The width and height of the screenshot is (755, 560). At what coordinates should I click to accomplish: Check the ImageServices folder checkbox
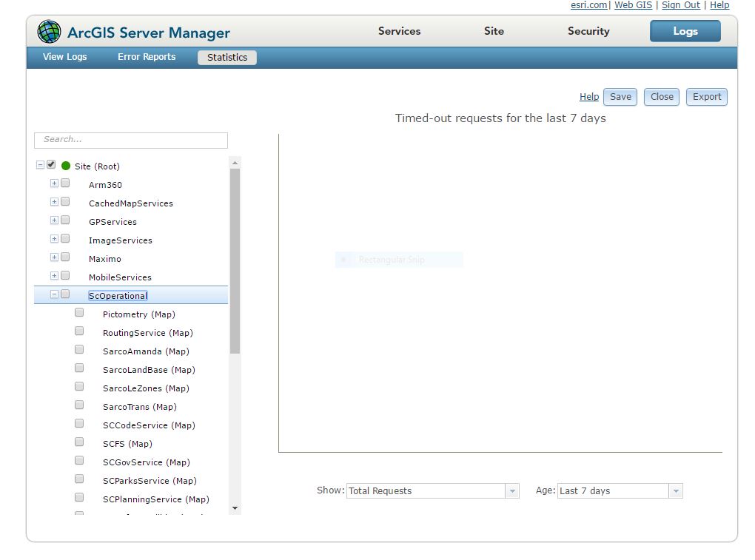[65, 239]
